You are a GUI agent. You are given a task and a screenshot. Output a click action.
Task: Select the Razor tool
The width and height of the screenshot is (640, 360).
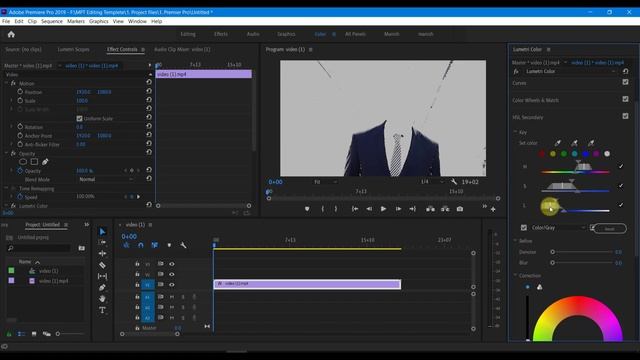(102, 265)
